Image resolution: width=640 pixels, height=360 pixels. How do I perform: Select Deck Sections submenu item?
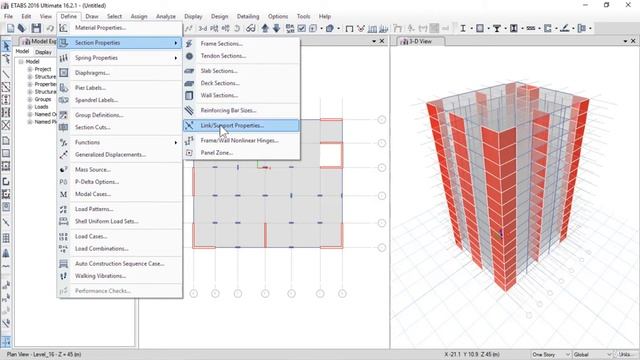coord(241,83)
